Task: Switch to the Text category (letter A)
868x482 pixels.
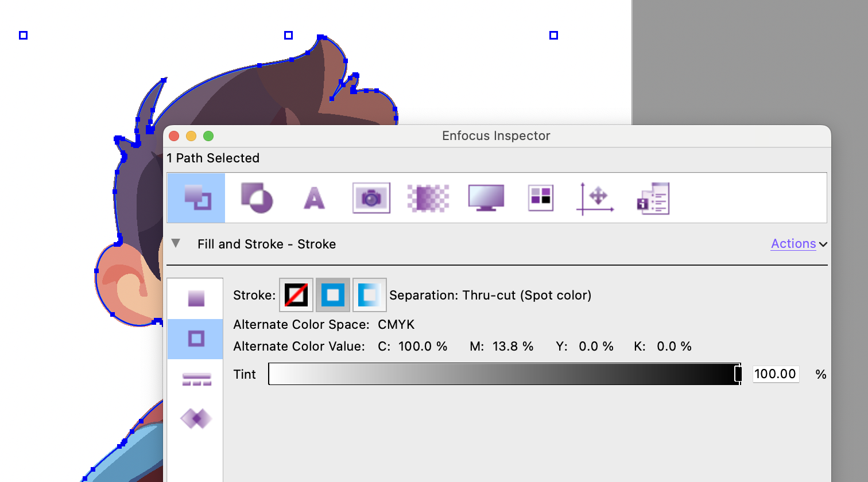Action: coord(314,199)
